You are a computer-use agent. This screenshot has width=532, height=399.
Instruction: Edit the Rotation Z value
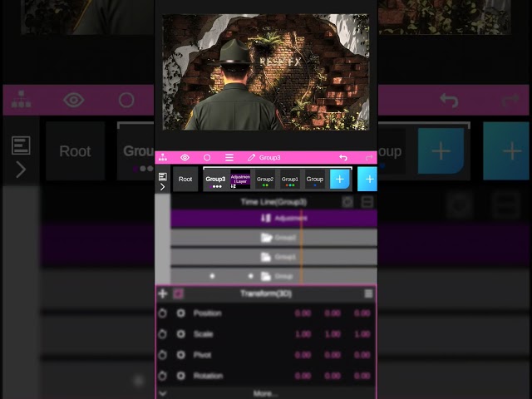pos(362,376)
